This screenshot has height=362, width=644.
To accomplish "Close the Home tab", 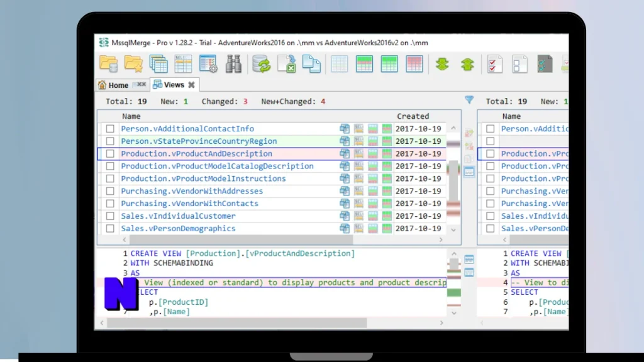I will click(x=142, y=85).
